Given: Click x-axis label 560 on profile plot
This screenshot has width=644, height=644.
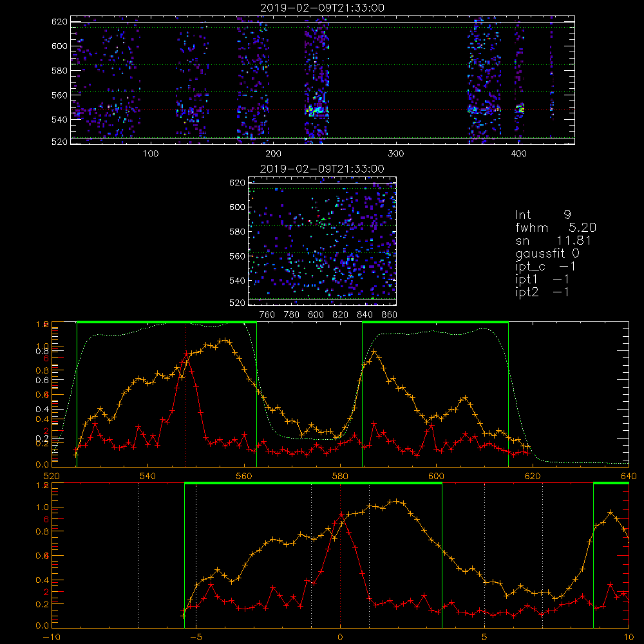Looking at the screenshot, I should (244, 477).
